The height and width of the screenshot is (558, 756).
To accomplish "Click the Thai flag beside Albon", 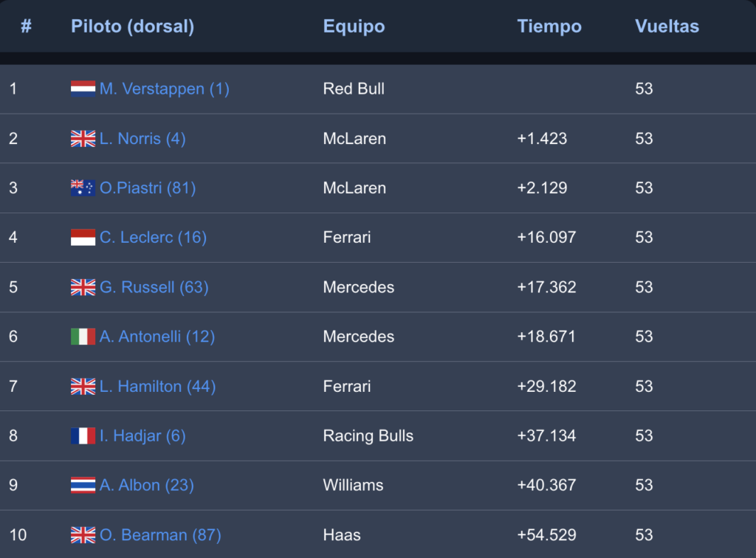I will point(83,485).
